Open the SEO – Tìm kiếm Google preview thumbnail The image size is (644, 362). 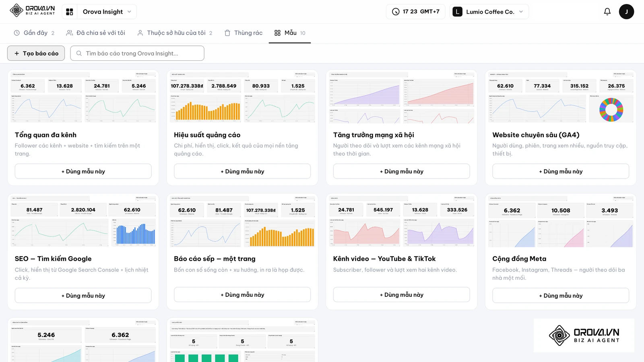(x=83, y=221)
